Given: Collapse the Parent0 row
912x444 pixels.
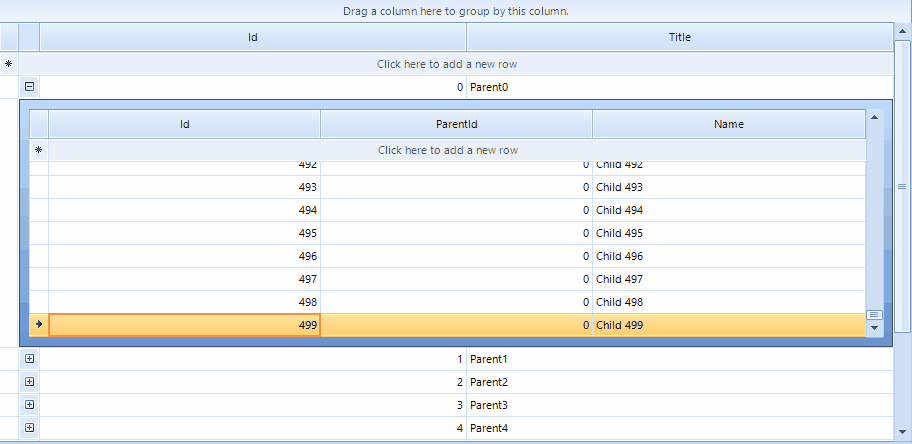Looking at the screenshot, I should (x=29, y=87).
